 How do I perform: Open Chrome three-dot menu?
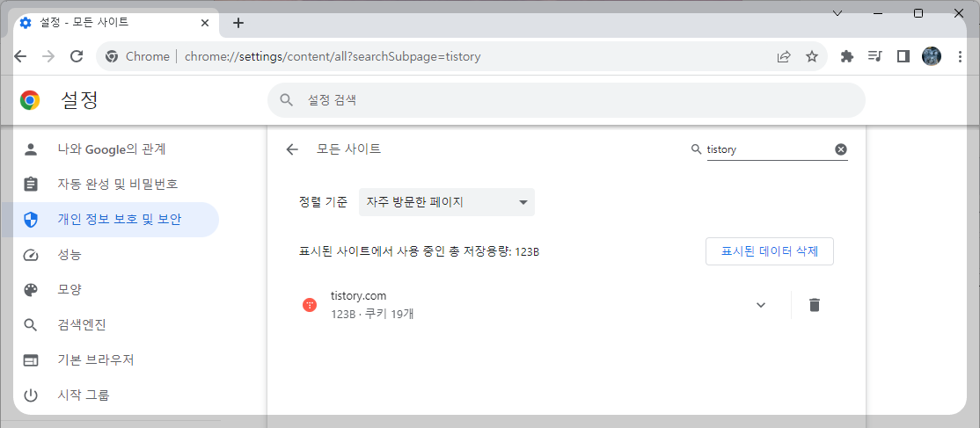tap(960, 57)
